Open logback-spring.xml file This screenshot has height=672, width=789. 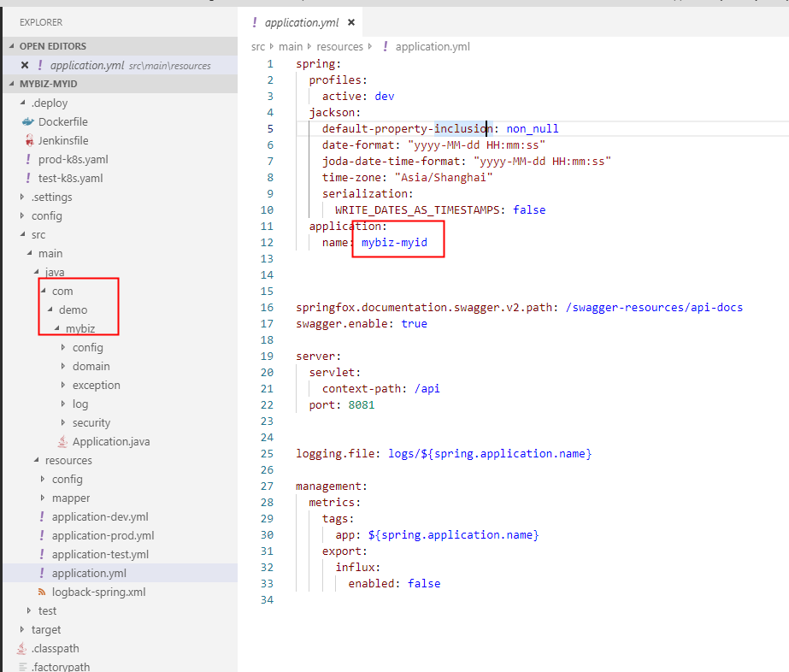pos(98,592)
